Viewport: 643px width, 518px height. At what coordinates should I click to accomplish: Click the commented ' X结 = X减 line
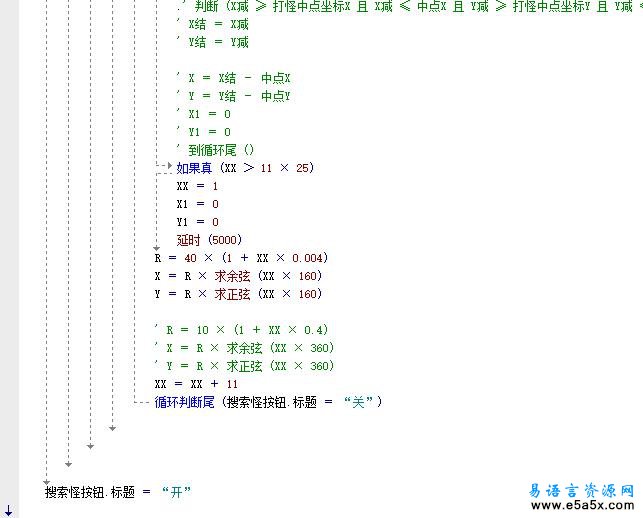(212, 24)
